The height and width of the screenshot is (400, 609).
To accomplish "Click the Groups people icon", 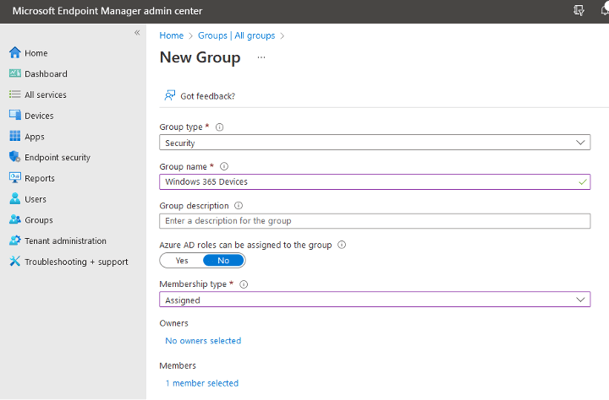I will pyautogui.click(x=15, y=219).
